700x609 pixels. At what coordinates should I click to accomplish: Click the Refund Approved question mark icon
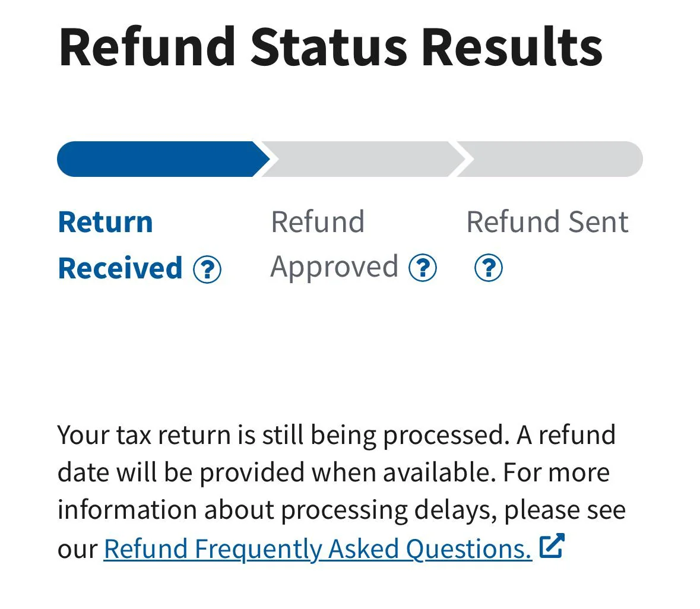tap(423, 269)
